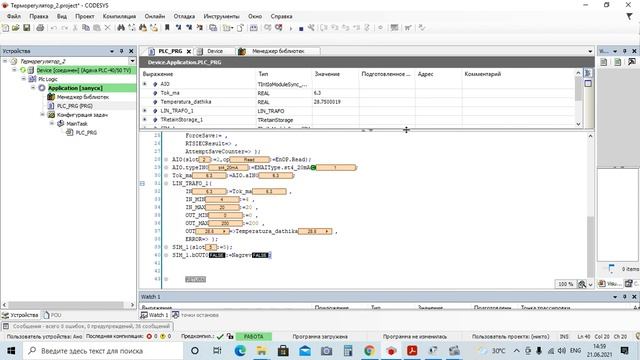640x360 pixels.
Task: Expand the TRetainStorage_1 variable row
Action: point(144,120)
